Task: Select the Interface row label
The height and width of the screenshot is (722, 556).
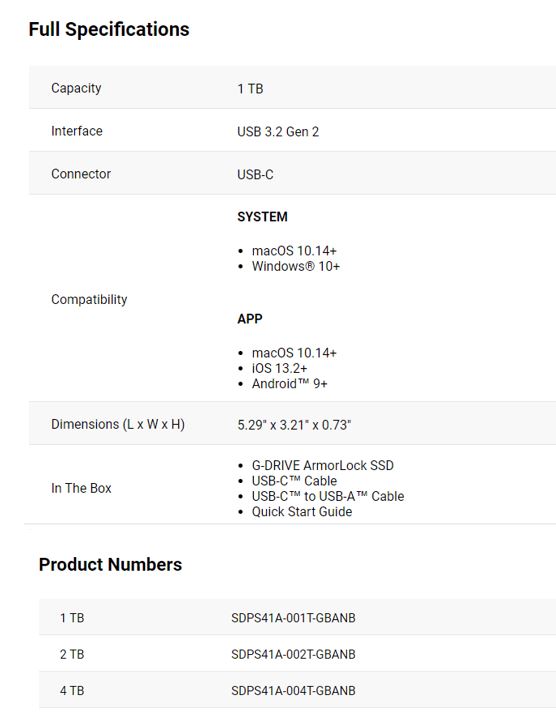Action: (x=76, y=131)
